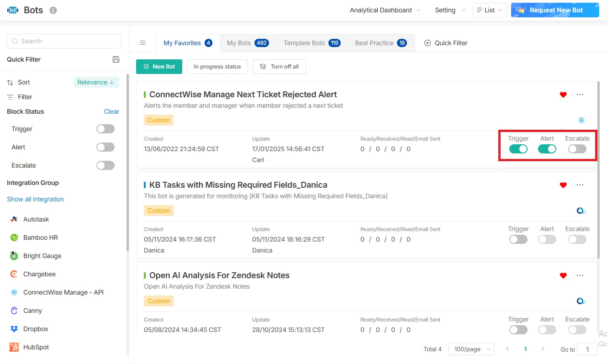
Task: Switch to the My Favorites tab
Action: click(x=188, y=43)
